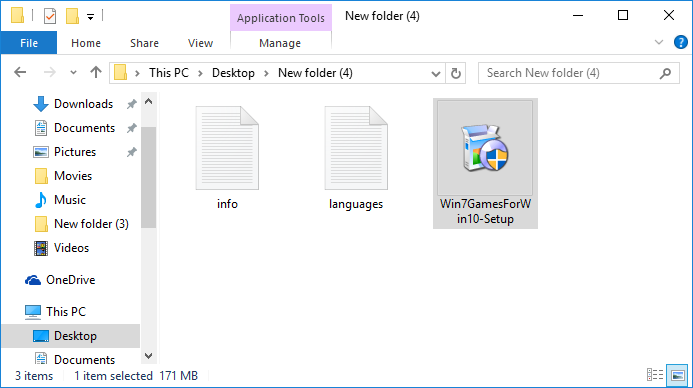Select OneDrive in the navigation pane

(x=70, y=280)
